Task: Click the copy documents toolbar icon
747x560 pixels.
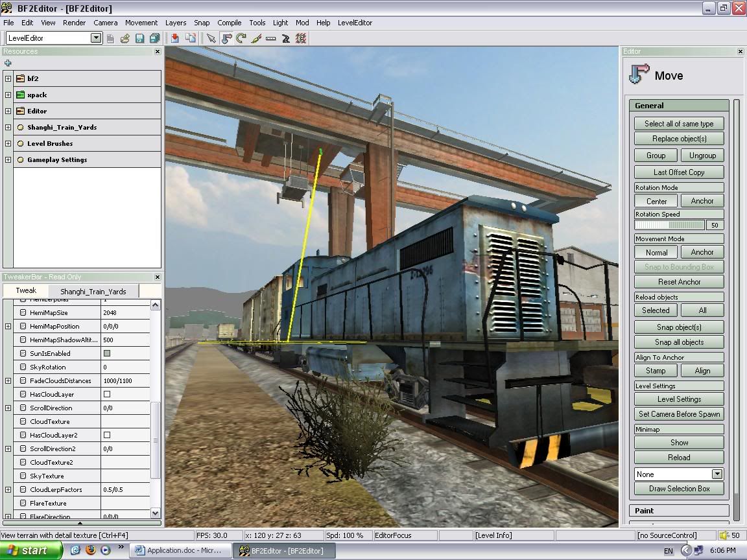Action: click(191, 39)
